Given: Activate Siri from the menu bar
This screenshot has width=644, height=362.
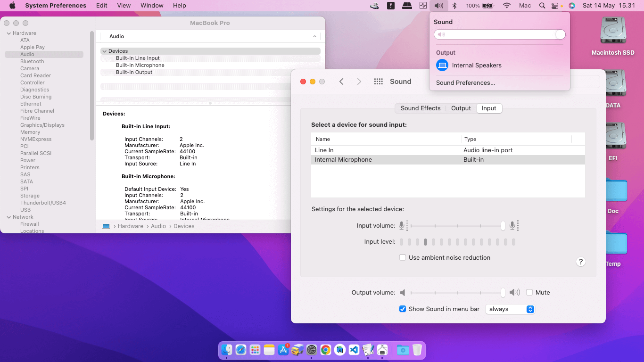Looking at the screenshot, I should (x=572, y=6).
